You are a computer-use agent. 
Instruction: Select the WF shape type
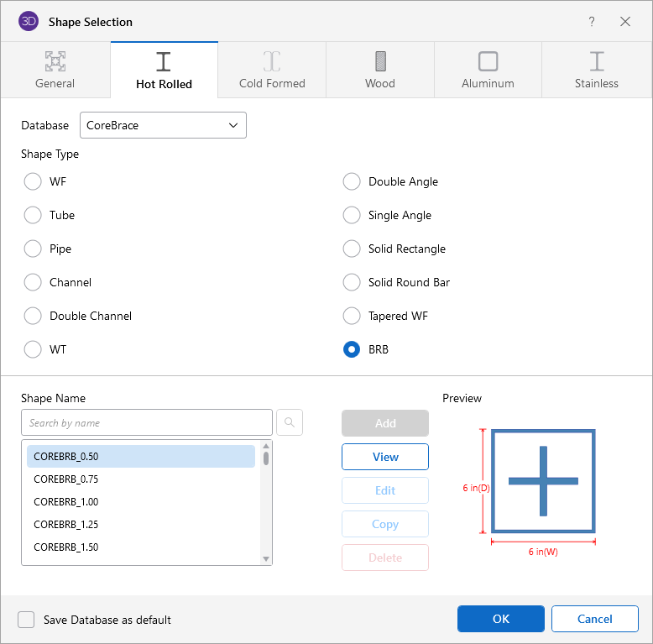[33, 181]
